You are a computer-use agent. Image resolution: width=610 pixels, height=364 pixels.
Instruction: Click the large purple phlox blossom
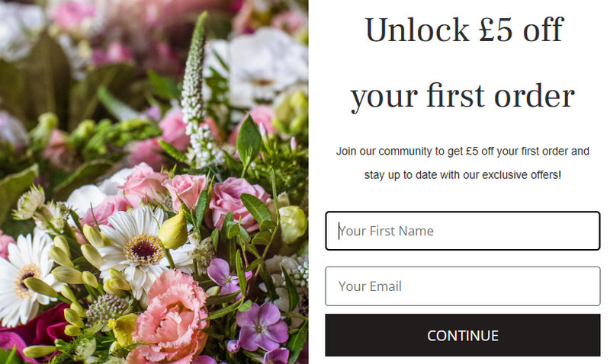[x=262, y=327]
